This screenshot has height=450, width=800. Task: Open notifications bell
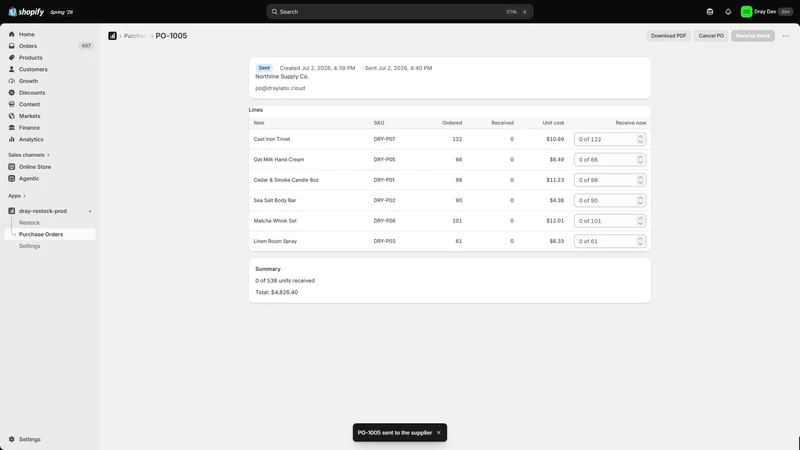(x=728, y=12)
